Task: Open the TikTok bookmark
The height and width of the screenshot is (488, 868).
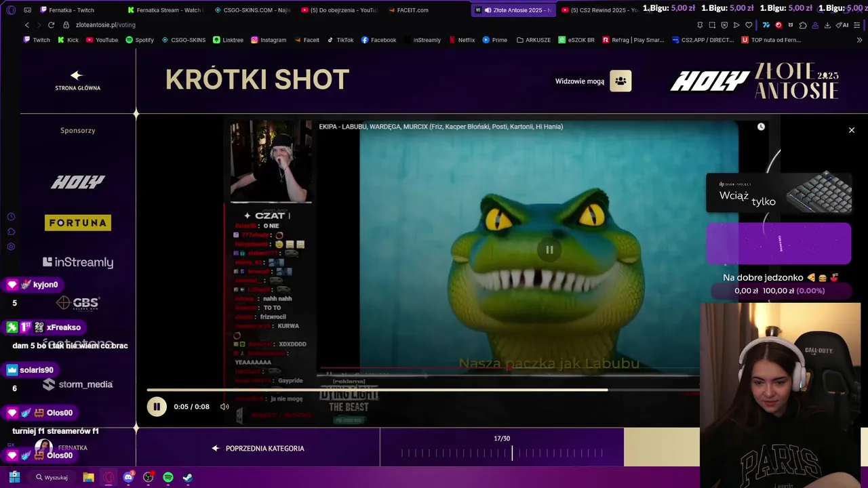Action: [340, 40]
